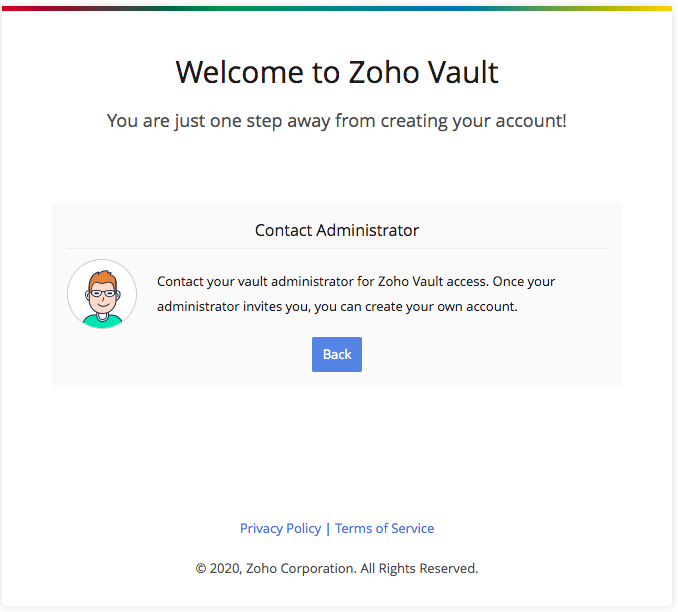Click the 'administrator invites you' text line
The width and height of the screenshot is (678, 612).
click(x=337, y=306)
